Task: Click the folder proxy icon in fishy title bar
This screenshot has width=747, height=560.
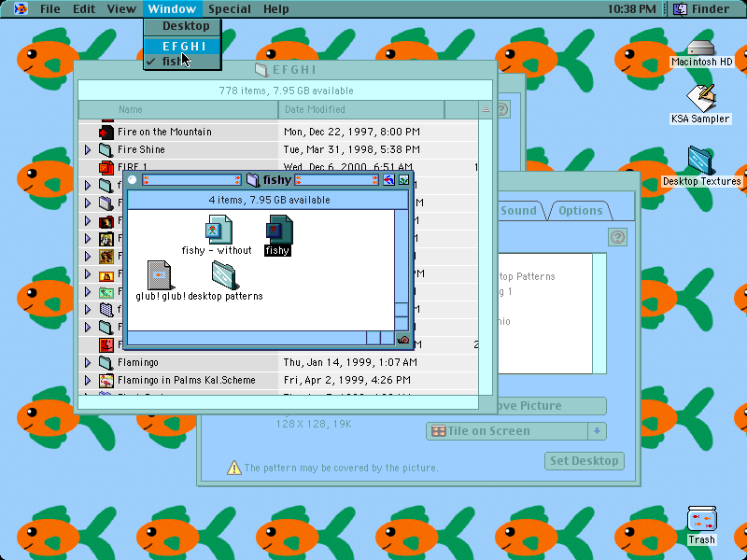Action: coord(253,179)
